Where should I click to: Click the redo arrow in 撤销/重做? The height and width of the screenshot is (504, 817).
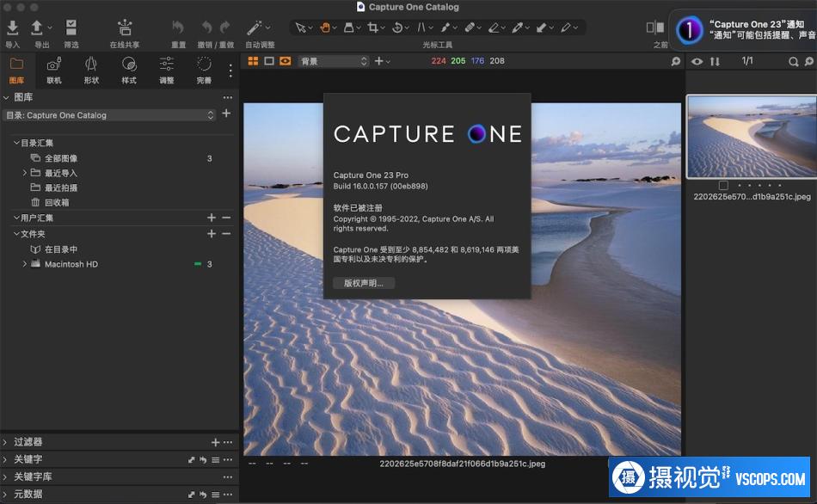click(225, 28)
